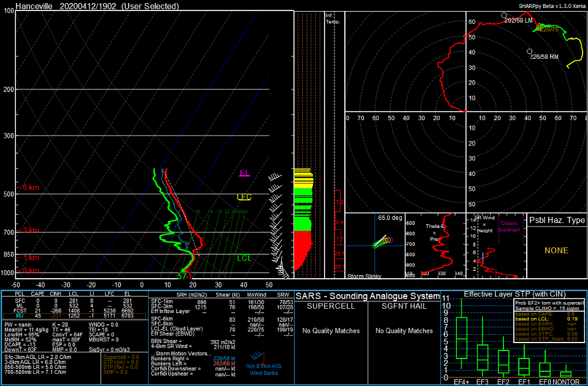Click the 3 km height marker

(28, 230)
